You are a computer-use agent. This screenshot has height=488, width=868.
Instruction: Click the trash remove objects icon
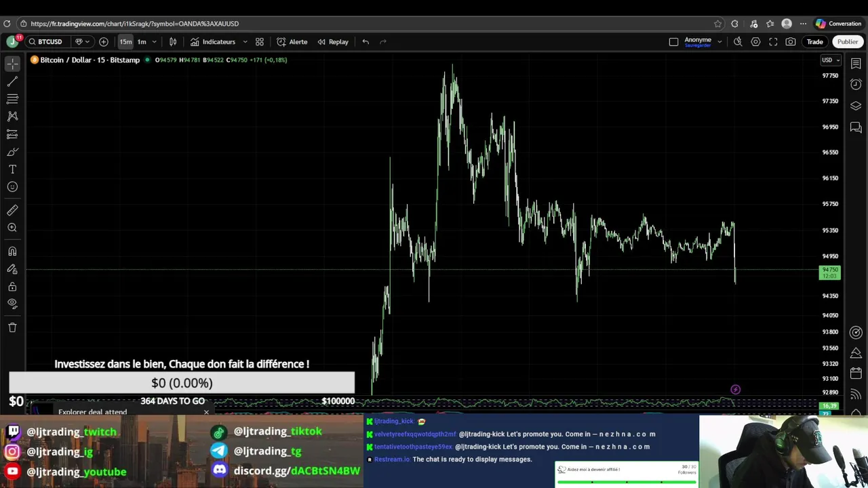[x=12, y=328]
